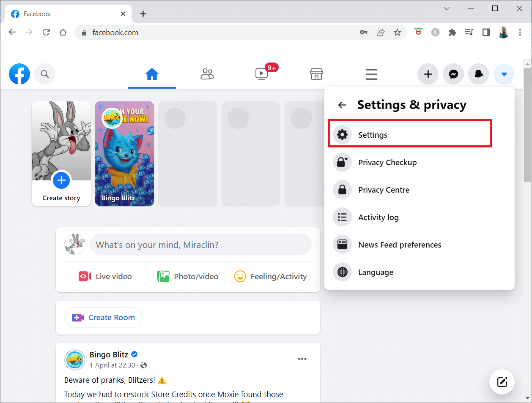Open the Marketplace tab icon
532x403 pixels.
point(316,74)
